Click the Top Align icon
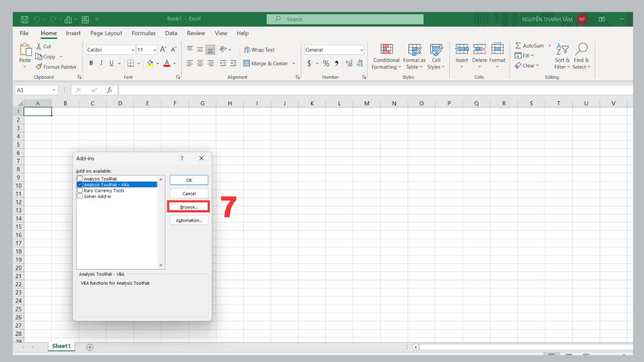This screenshot has width=644, height=362. 189,49
